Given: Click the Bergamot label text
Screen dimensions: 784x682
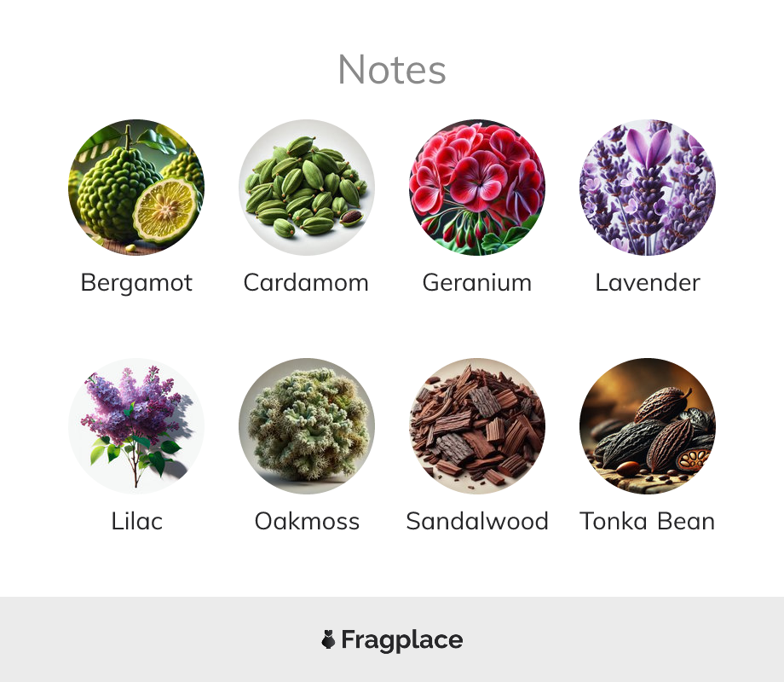Looking at the screenshot, I should pos(136,283).
